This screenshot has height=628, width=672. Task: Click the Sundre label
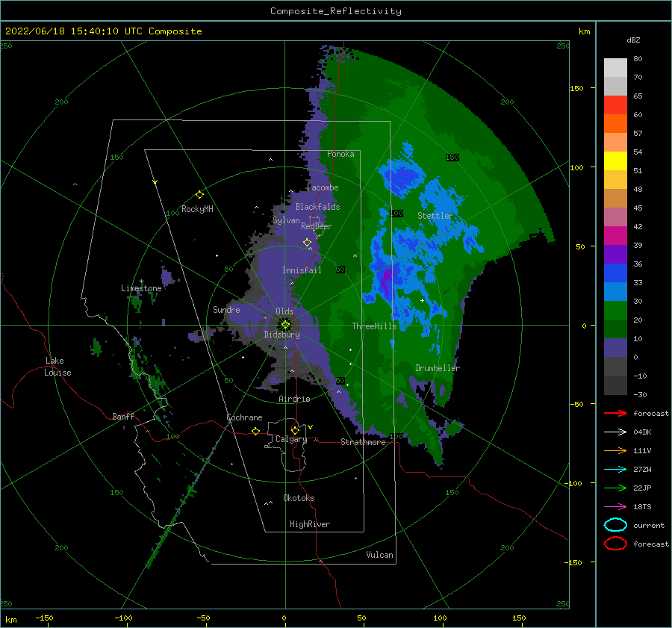(x=226, y=310)
